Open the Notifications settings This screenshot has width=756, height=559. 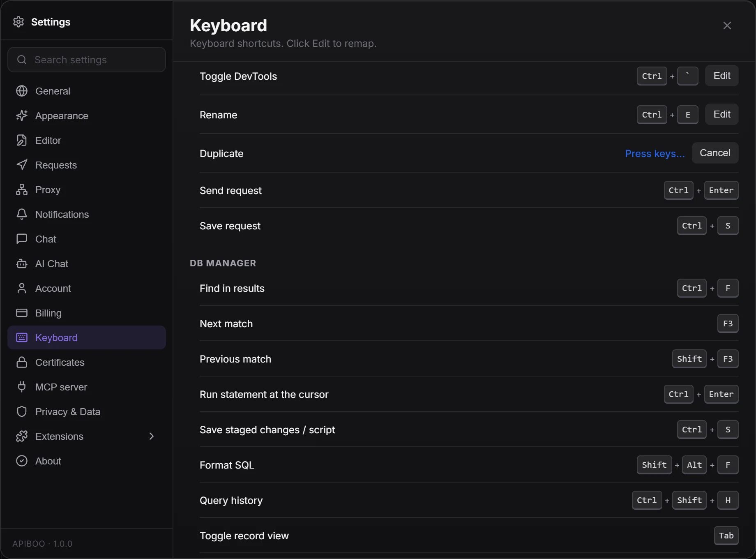(87, 214)
